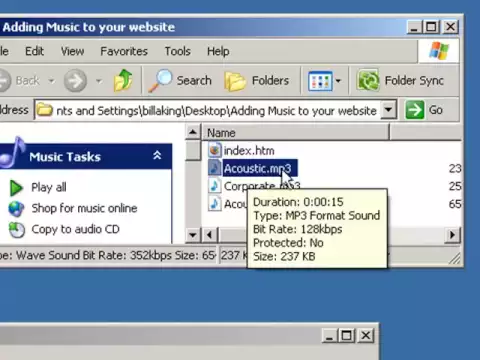Open the Views dropdown arrow
Viewport: 480px width, 360px height.
(x=338, y=81)
